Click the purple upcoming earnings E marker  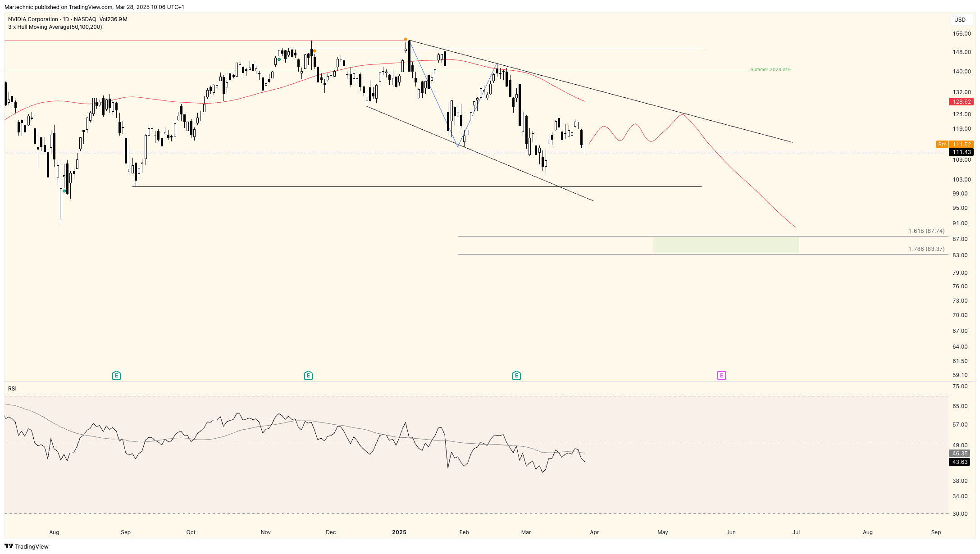point(721,375)
